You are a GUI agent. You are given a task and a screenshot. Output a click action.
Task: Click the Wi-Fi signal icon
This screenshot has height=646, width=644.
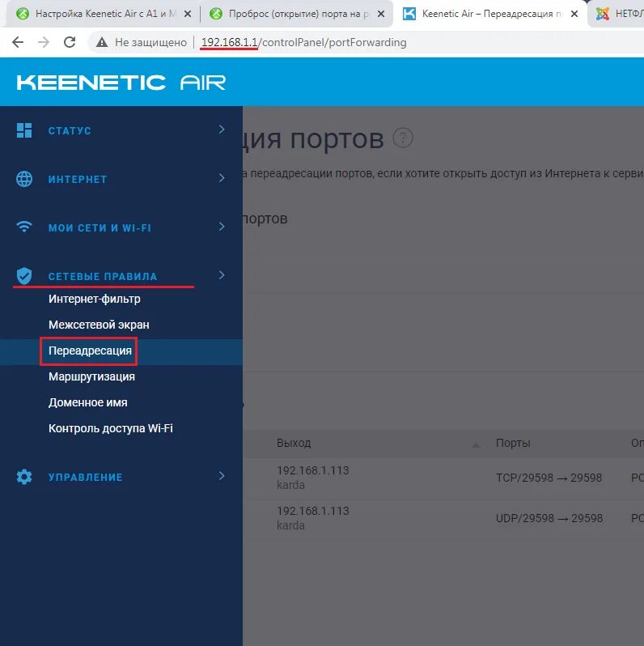point(24,227)
